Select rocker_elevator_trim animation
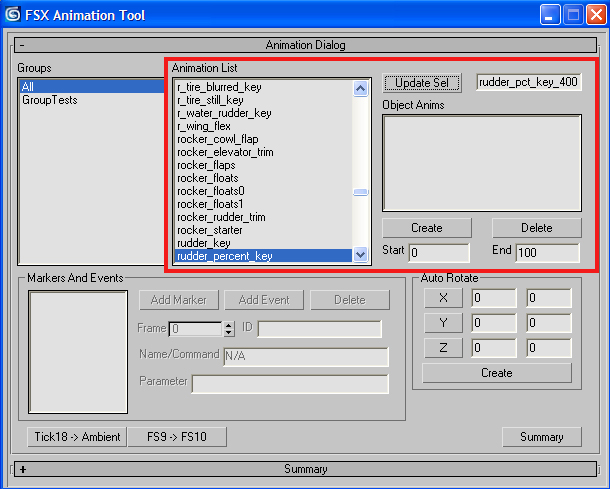 (264, 152)
